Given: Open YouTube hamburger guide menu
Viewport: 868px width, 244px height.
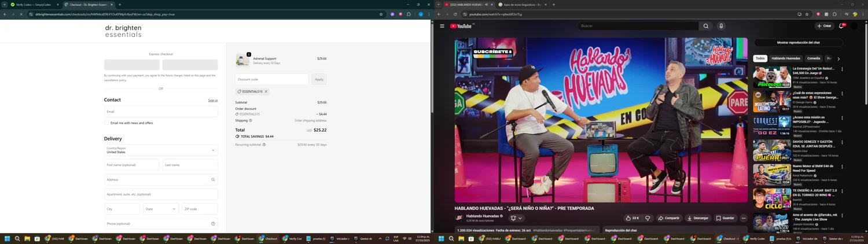Looking at the screenshot, I should click(x=442, y=26).
